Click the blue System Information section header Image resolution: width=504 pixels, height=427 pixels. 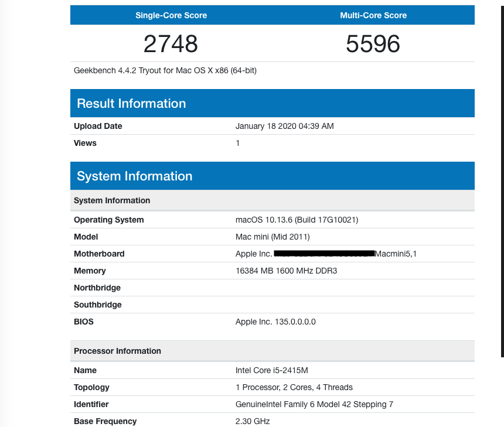coord(273,176)
